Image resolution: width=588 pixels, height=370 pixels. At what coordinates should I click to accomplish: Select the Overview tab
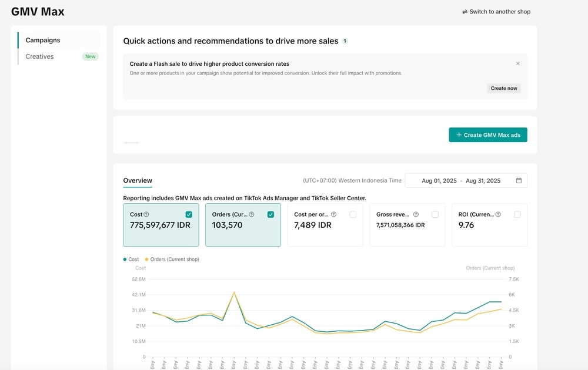[138, 180]
